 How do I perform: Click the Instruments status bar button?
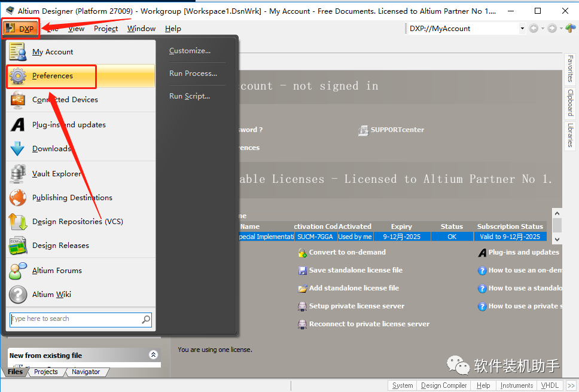pos(517,385)
